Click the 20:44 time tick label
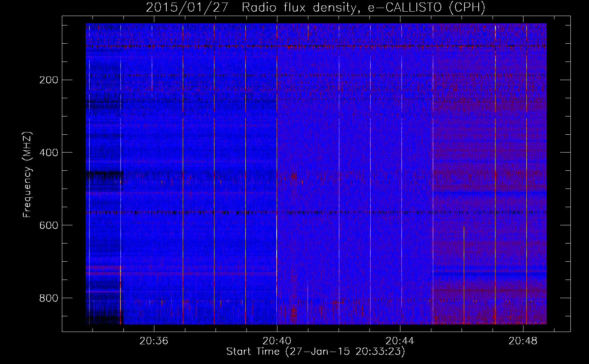 tap(400, 341)
